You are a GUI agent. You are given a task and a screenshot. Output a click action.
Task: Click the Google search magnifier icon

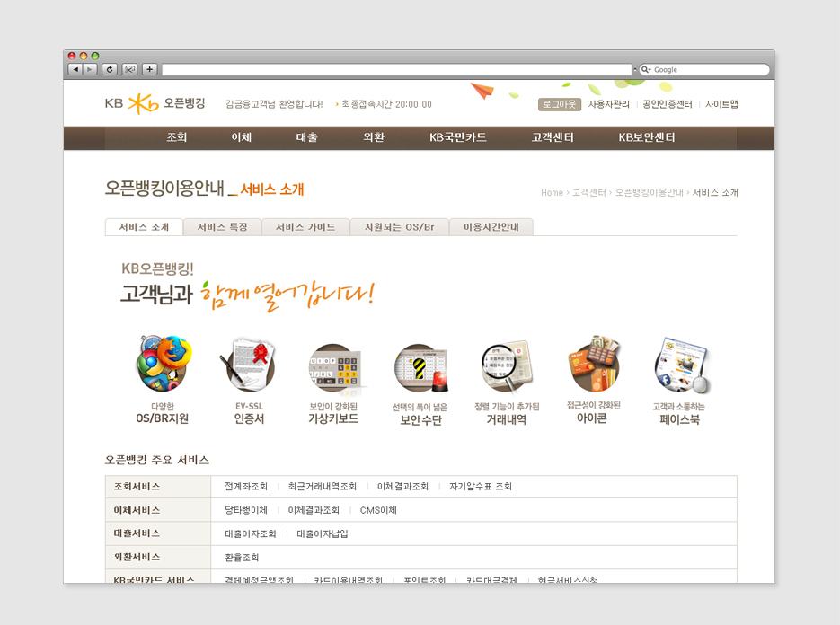(x=646, y=70)
